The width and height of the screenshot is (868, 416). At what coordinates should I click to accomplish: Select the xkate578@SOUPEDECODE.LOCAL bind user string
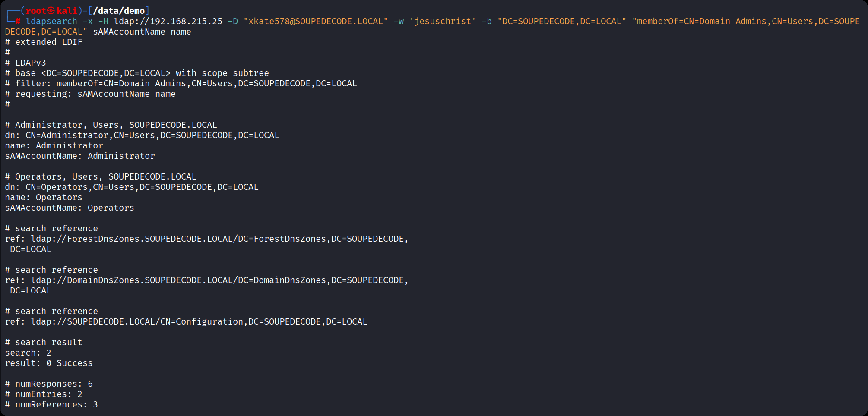[x=315, y=21]
